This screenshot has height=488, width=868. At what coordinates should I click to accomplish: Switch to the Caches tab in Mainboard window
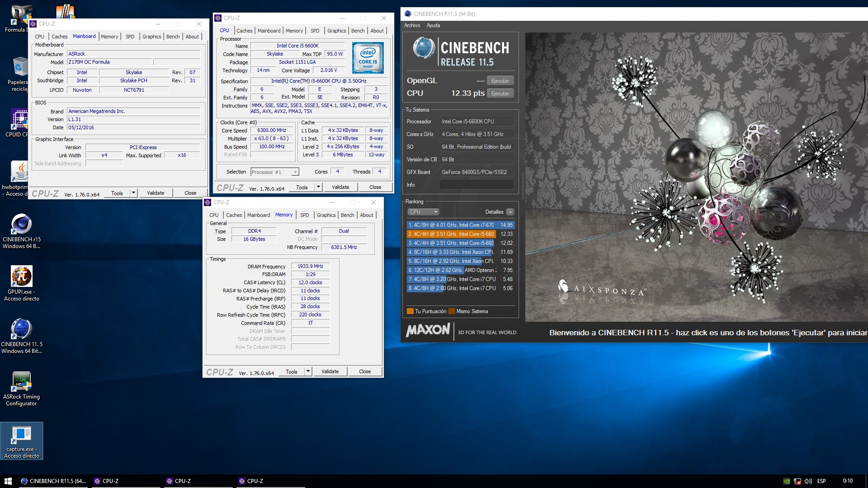tap(59, 37)
